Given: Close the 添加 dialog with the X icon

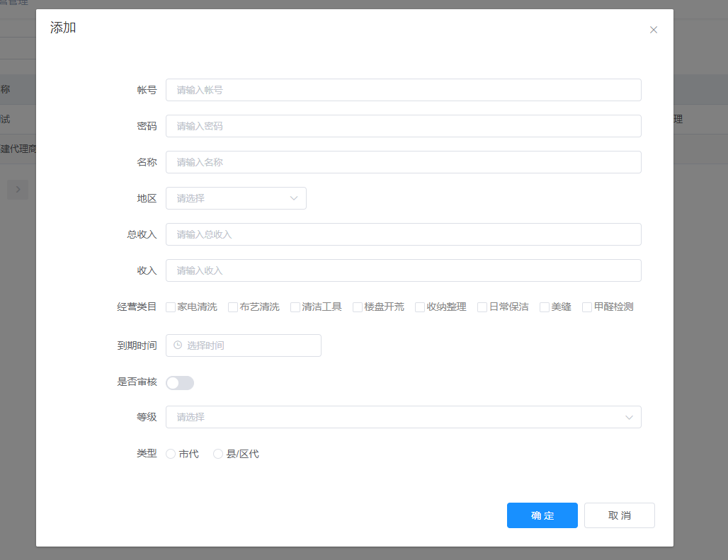Looking at the screenshot, I should coord(653,30).
